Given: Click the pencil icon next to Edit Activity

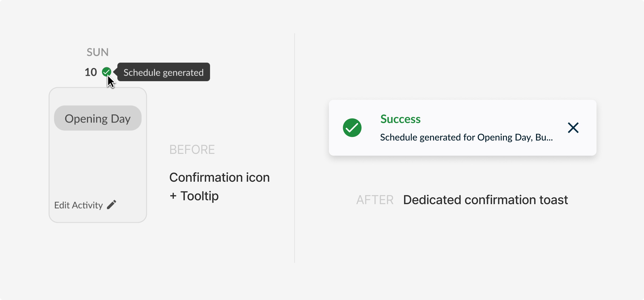Looking at the screenshot, I should click(112, 205).
